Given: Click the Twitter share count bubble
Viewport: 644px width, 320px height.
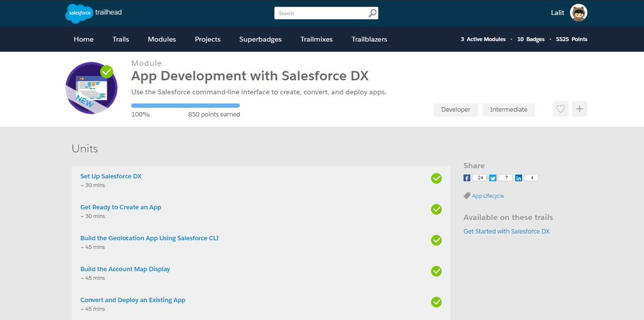Looking at the screenshot, I should [506, 178].
